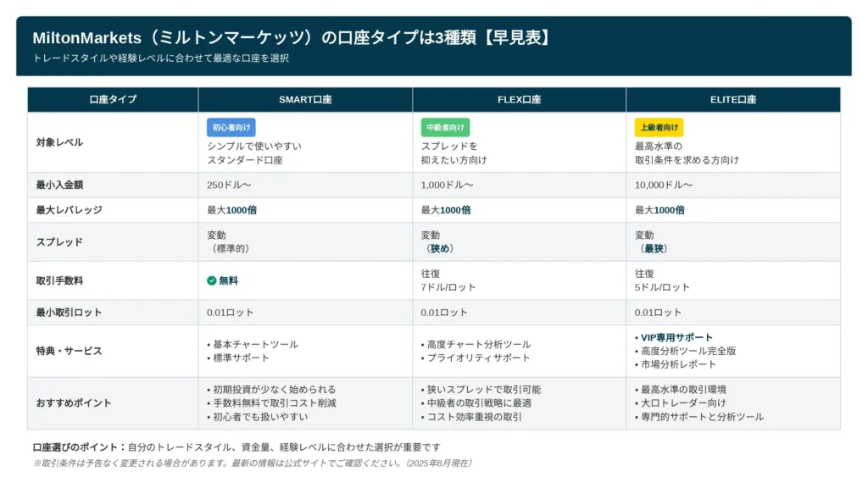The image size is (868, 488).
Task: Select the "変動（狭め）" spread cell
Action: [520, 241]
